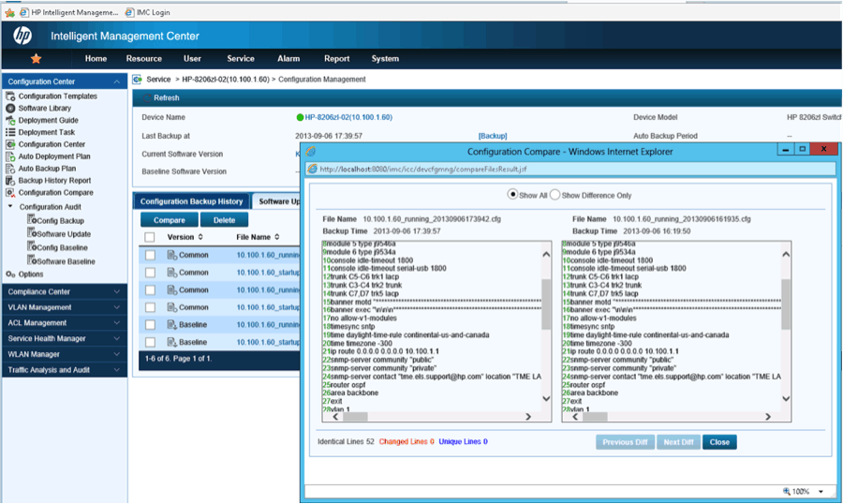Expand the VLAN Management panel
Viewport: 843px width, 504px height.
(x=116, y=307)
